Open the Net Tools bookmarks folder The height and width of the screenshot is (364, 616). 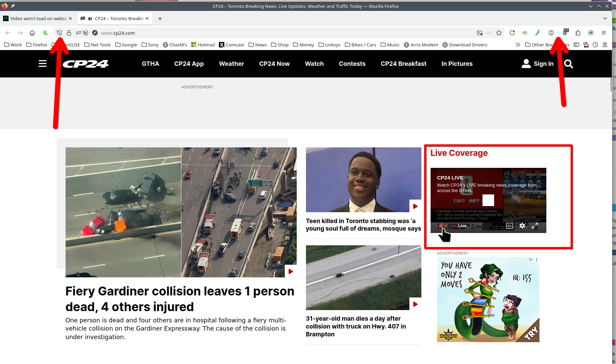click(x=98, y=45)
